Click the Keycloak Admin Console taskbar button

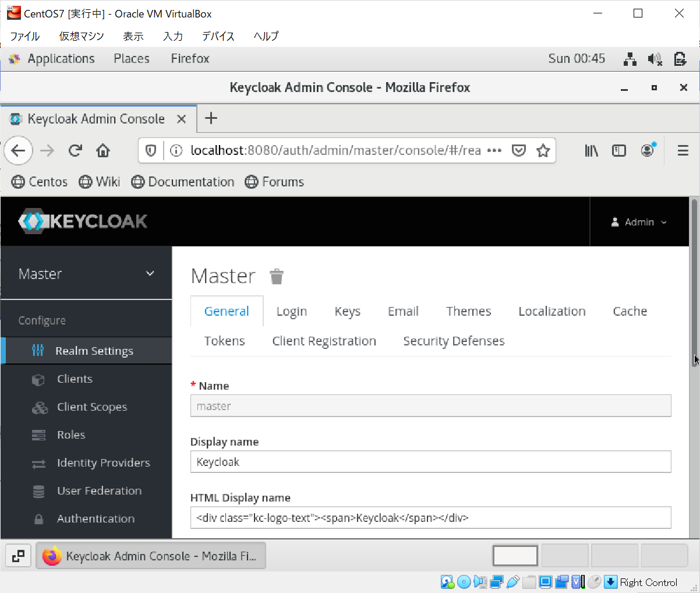(x=151, y=556)
